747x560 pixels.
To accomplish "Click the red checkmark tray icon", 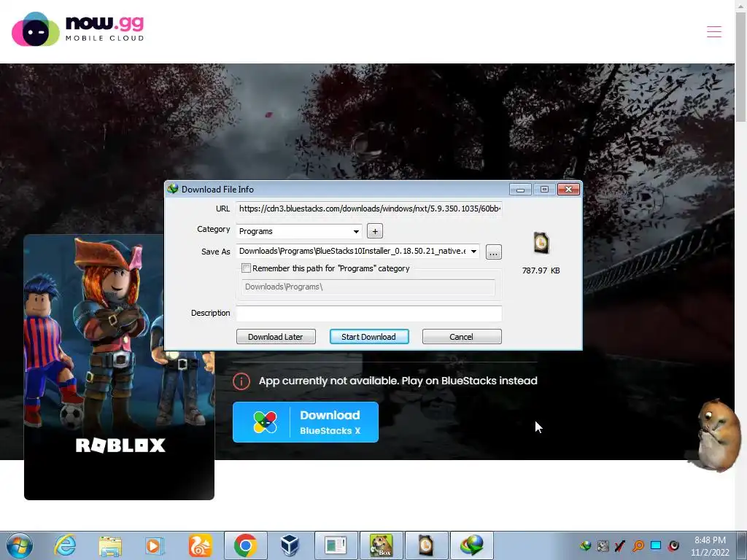I will [x=620, y=545].
